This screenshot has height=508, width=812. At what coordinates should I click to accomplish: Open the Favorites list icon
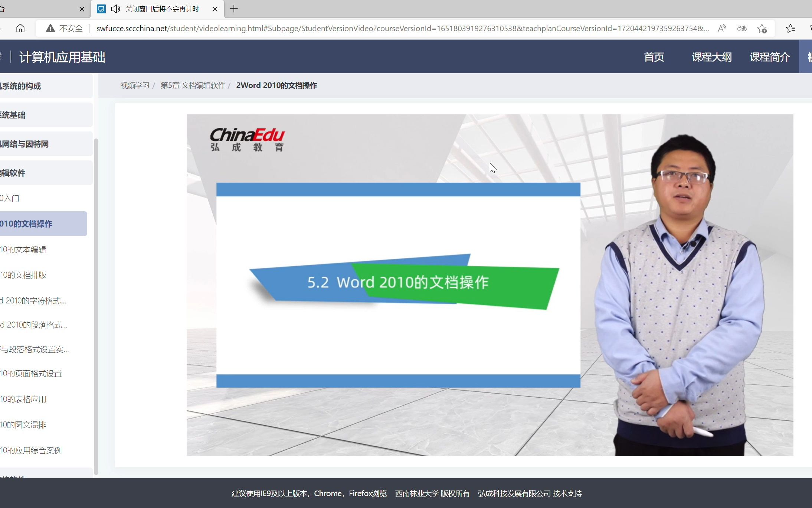tap(790, 28)
